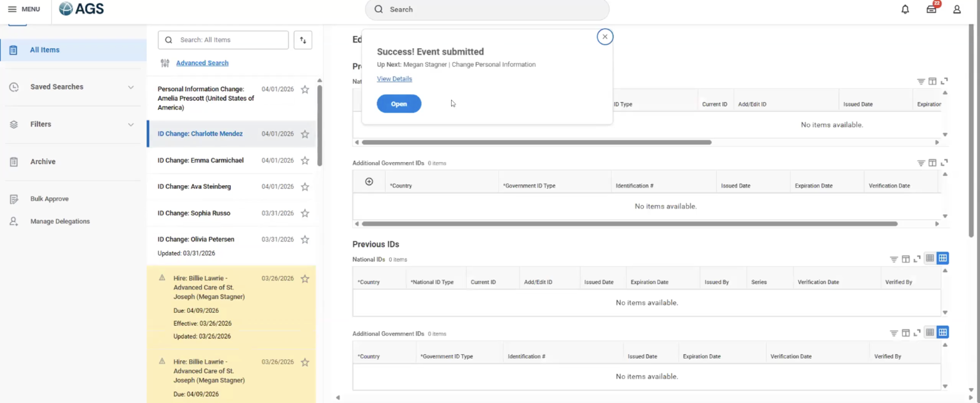Click the Series column header

(759, 282)
